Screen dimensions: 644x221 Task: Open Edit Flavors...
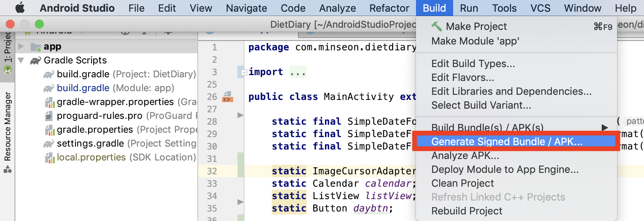click(517, 78)
